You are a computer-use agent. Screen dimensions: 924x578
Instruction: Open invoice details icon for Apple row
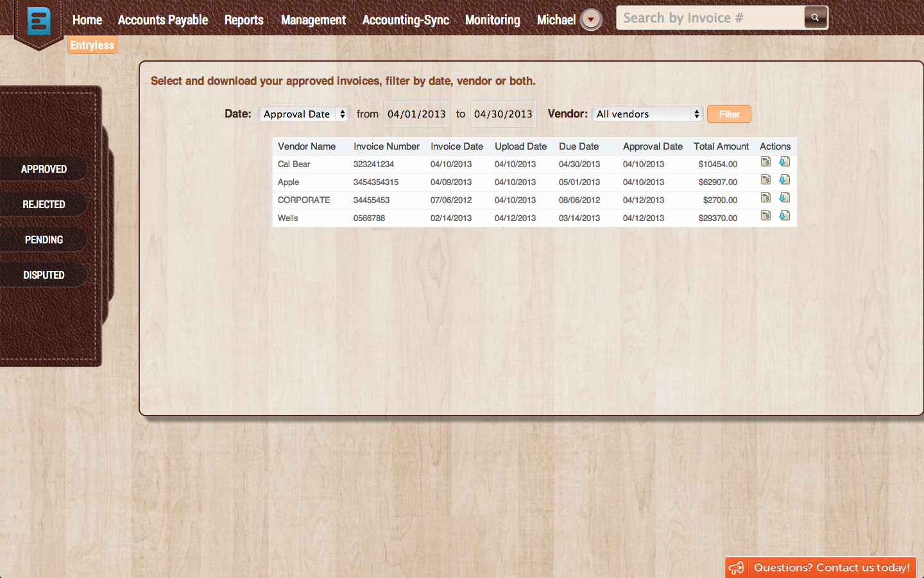pos(766,180)
